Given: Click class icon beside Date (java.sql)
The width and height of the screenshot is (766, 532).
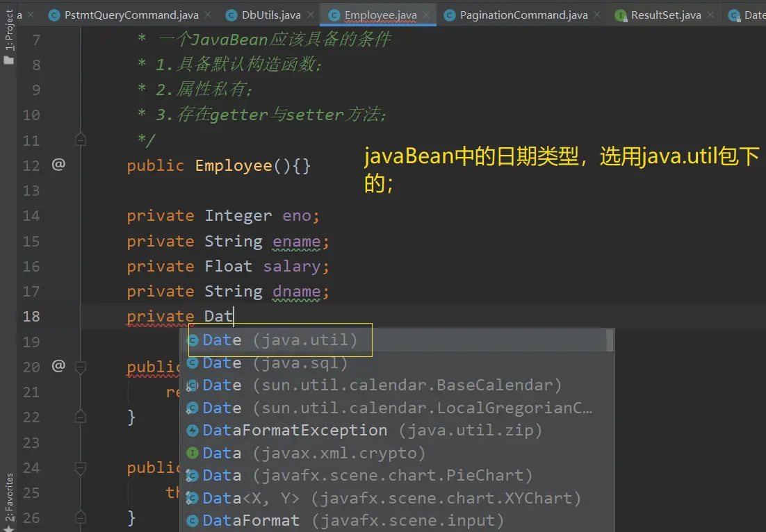Looking at the screenshot, I should point(193,363).
